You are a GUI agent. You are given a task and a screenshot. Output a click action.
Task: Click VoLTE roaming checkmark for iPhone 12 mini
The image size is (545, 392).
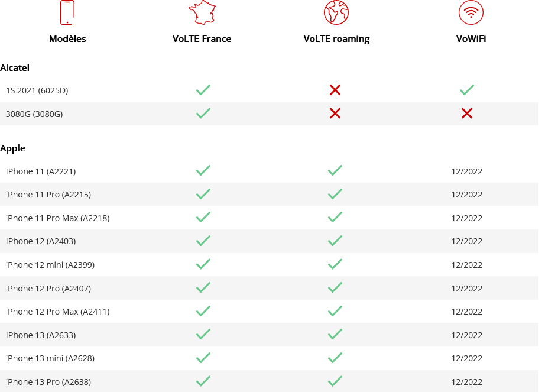coord(335,264)
